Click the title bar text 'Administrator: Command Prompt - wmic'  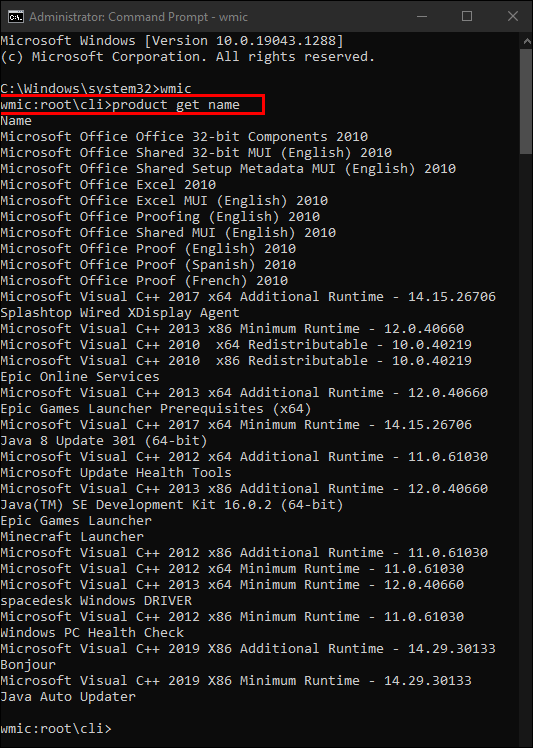[138, 17]
